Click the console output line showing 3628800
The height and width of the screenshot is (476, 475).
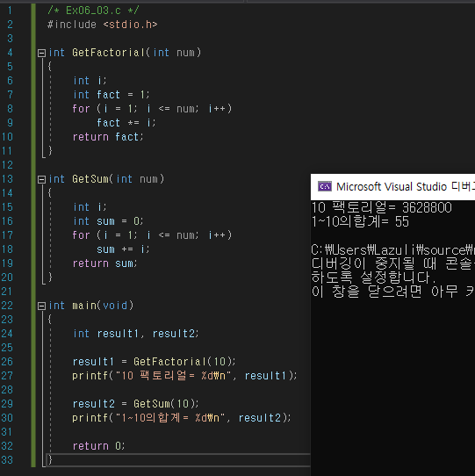pyautogui.click(x=382, y=207)
